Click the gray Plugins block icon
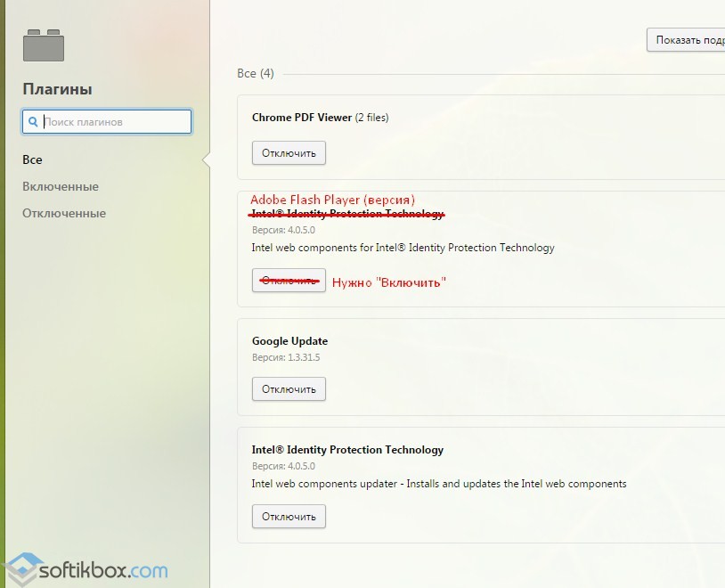The width and height of the screenshot is (725, 588). [44, 45]
